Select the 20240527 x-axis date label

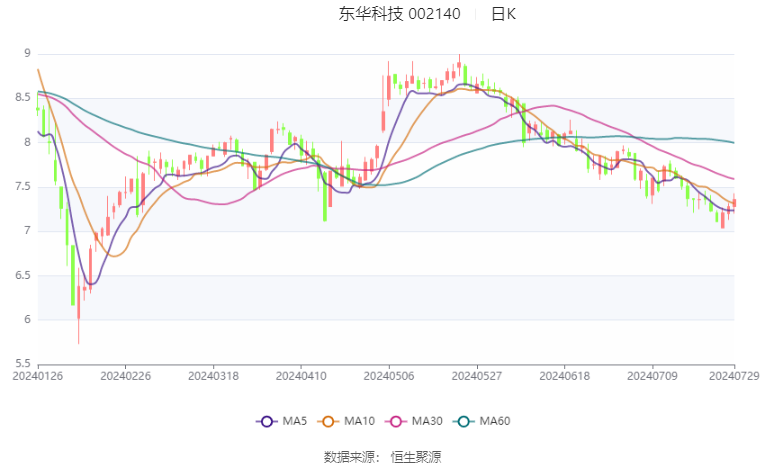pos(477,376)
